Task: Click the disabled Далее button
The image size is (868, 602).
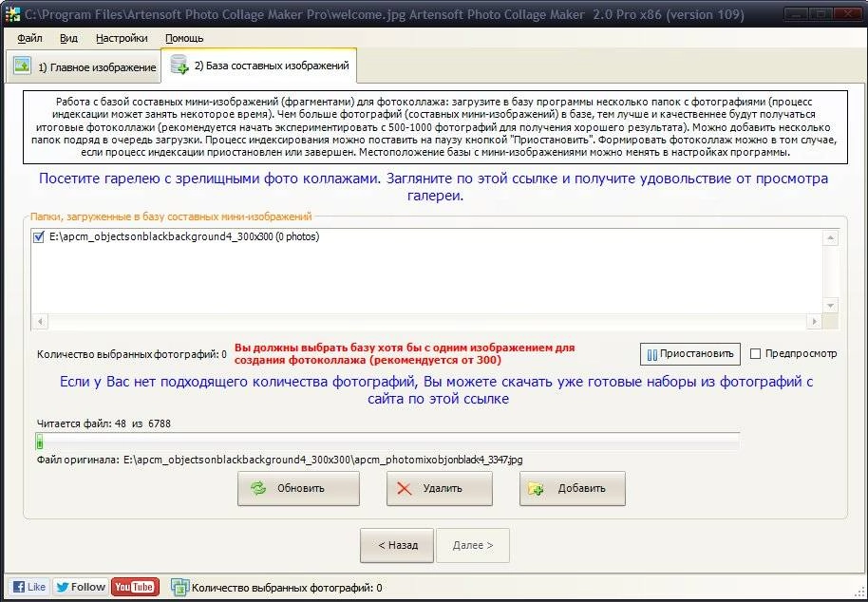Action: coord(473,546)
